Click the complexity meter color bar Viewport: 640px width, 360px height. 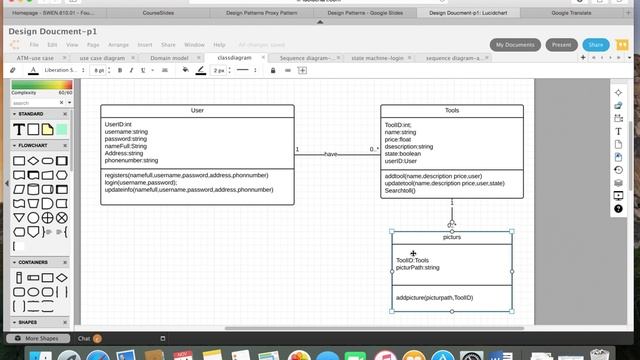coord(42,84)
